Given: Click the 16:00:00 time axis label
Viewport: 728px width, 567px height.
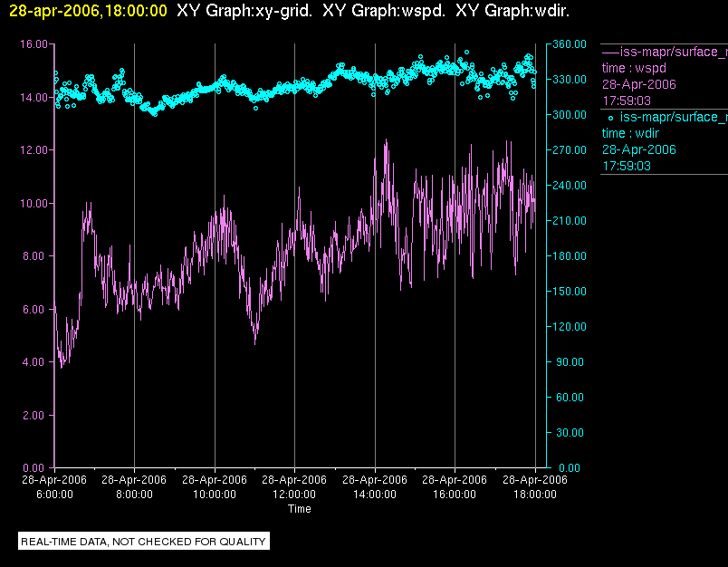Looking at the screenshot, I should click(x=455, y=495).
